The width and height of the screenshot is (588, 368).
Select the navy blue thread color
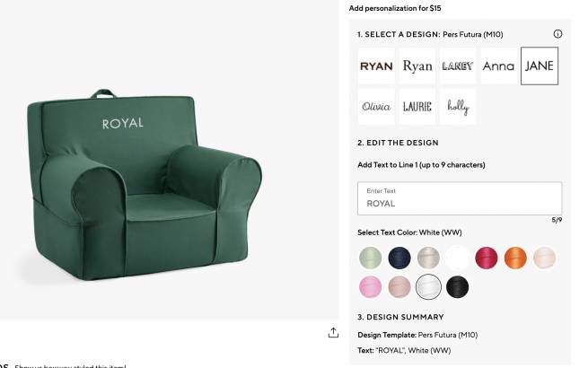(399, 258)
